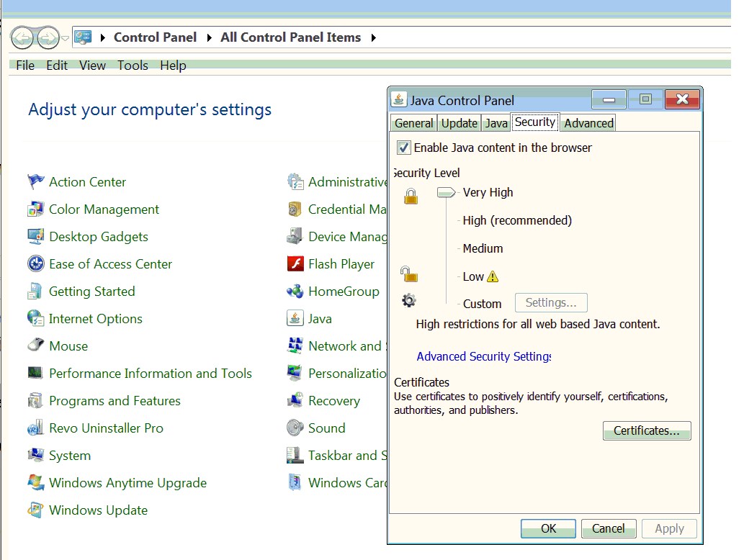Open Action Center
The width and height of the screenshot is (744, 560).
pyautogui.click(x=86, y=181)
